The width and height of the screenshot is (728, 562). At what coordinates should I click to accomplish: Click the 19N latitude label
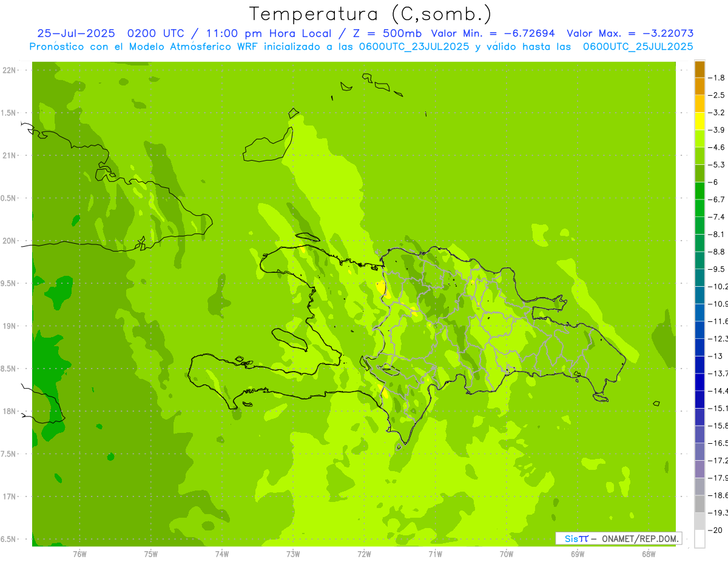10,326
